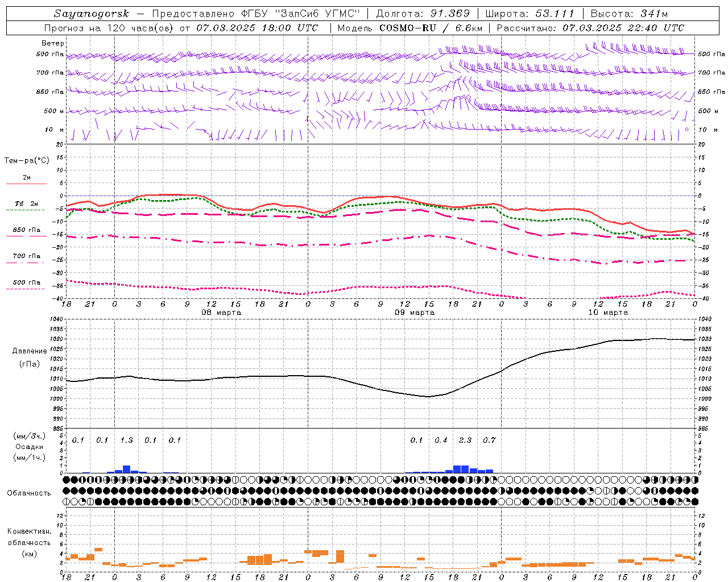Click the (гПа) unit under Давление
728x582 pixels.
[x=30, y=364]
